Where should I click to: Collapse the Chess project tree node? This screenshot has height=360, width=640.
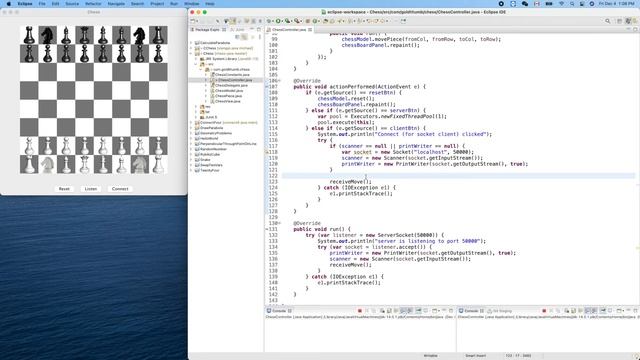pos(191,53)
